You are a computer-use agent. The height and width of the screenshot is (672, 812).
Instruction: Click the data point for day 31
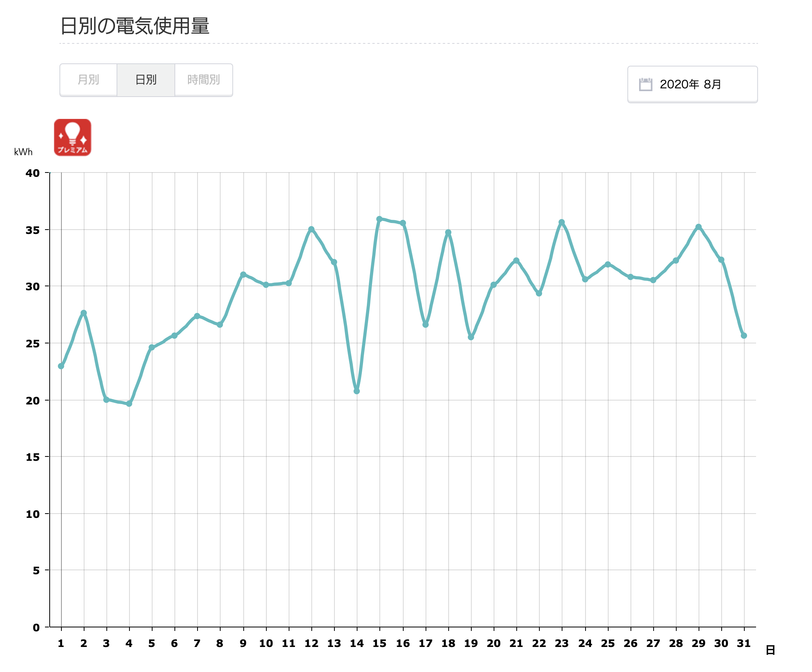click(744, 336)
